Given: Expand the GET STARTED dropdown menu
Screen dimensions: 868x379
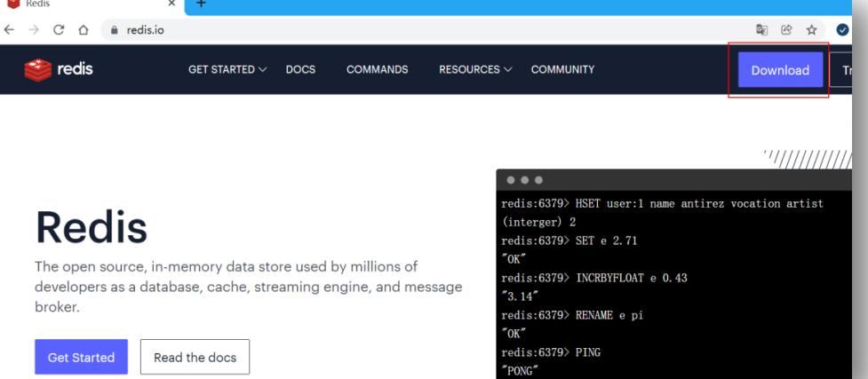Looking at the screenshot, I should [x=227, y=70].
